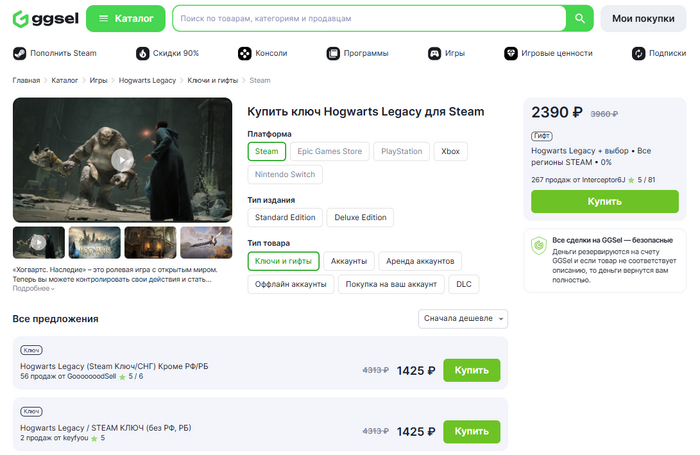Screen dimensions: 700x455
Task: Select the Аккаунты product type
Action: pyautogui.click(x=349, y=260)
